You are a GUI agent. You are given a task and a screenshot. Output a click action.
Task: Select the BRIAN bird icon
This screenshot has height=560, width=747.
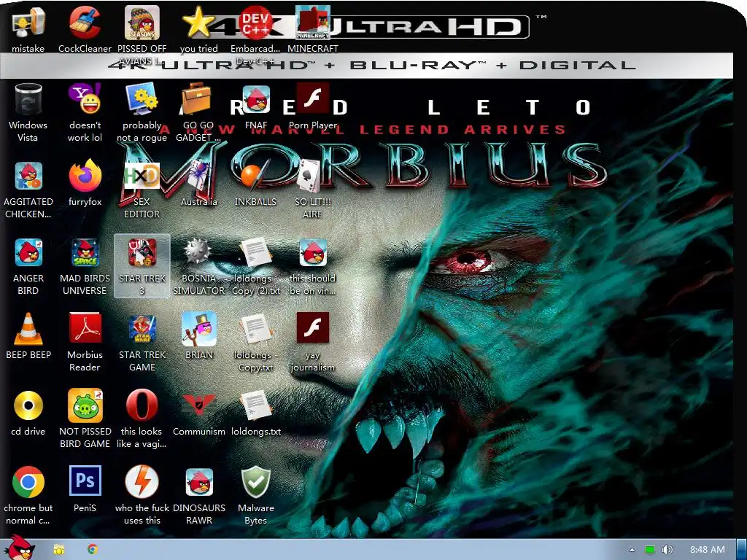198,329
